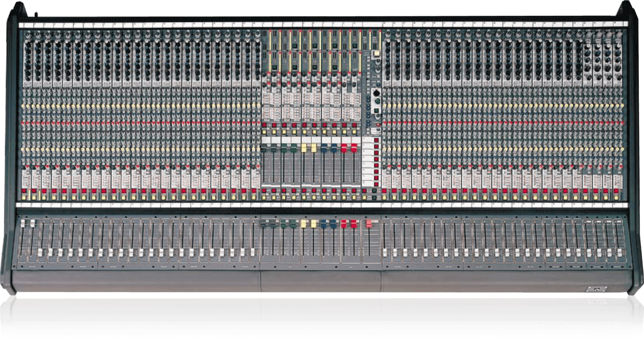Click the right yellow fader cap in lower bank
This screenshot has width=644, height=343.
click(x=314, y=224)
